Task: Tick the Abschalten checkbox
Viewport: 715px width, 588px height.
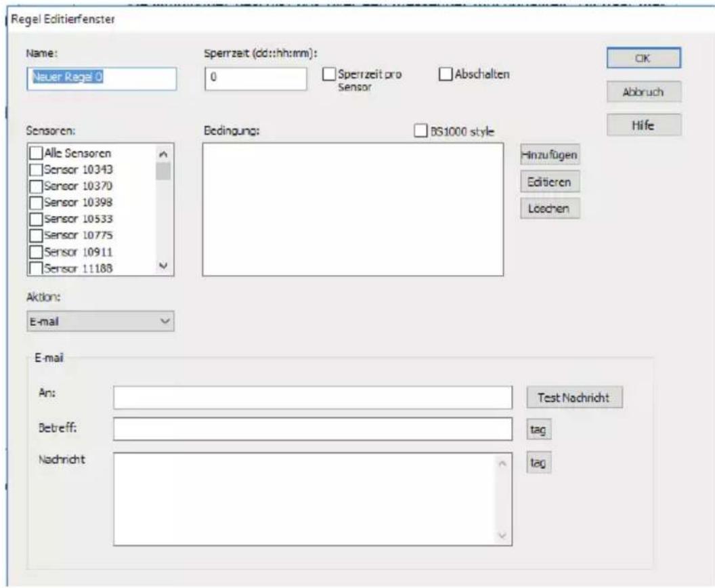Action: [445, 75]
